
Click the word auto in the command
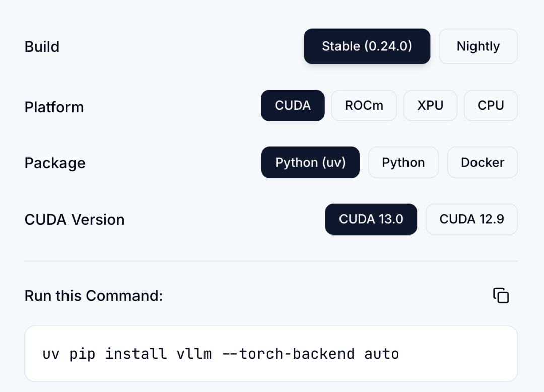click(382, 354)
